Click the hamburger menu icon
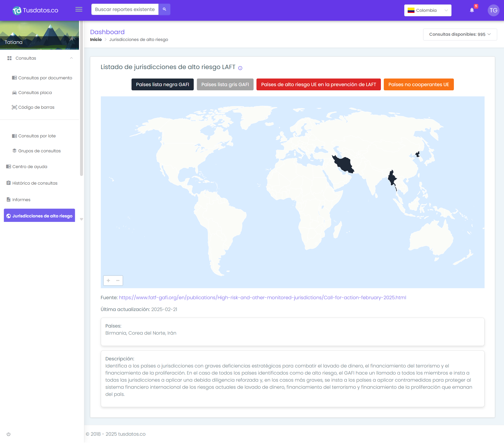Image resolution: width=504 pixels, height=443 pixels. 79,9
